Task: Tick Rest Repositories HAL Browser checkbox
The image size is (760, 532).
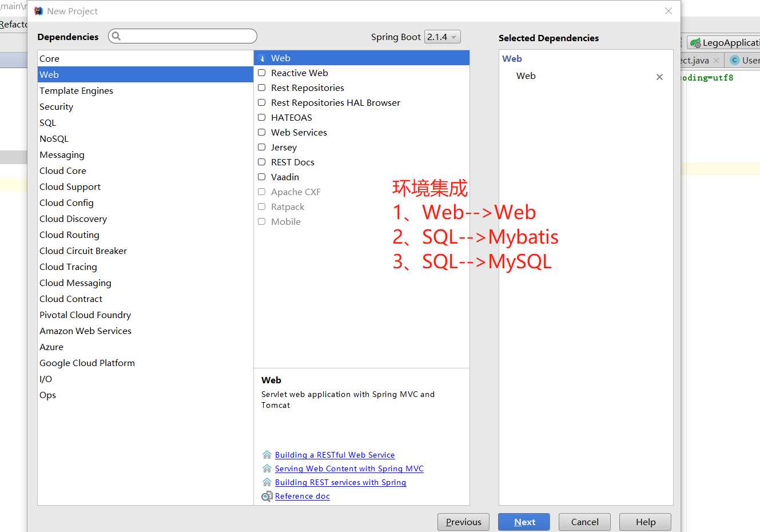Action: click(x=261, y=102)
